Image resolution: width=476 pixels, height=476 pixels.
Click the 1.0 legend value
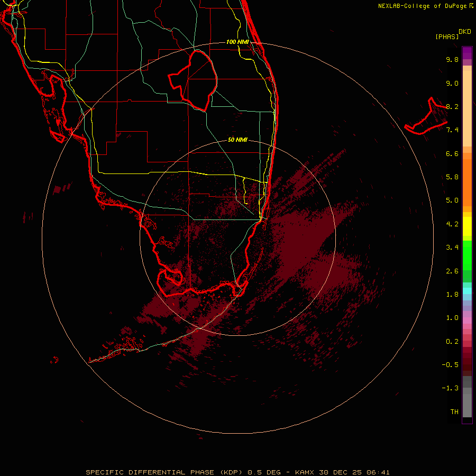pyautogui.click(x=452, y=318)
